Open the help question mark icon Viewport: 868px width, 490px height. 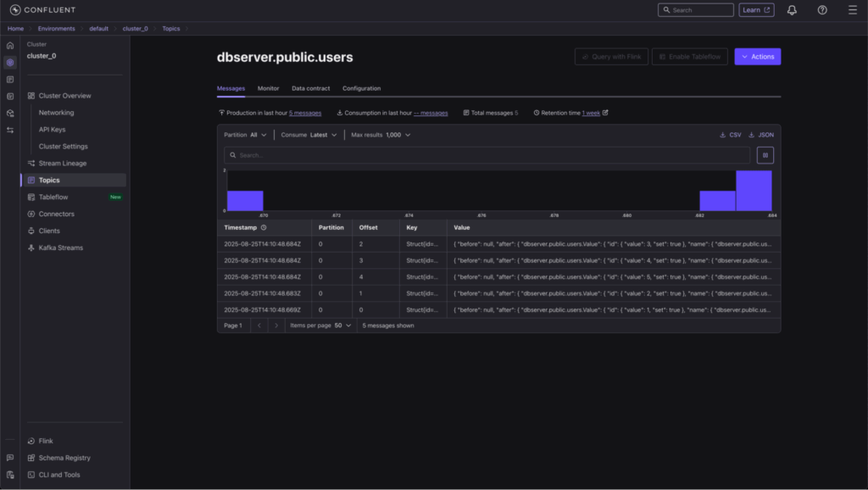(822, 10)
